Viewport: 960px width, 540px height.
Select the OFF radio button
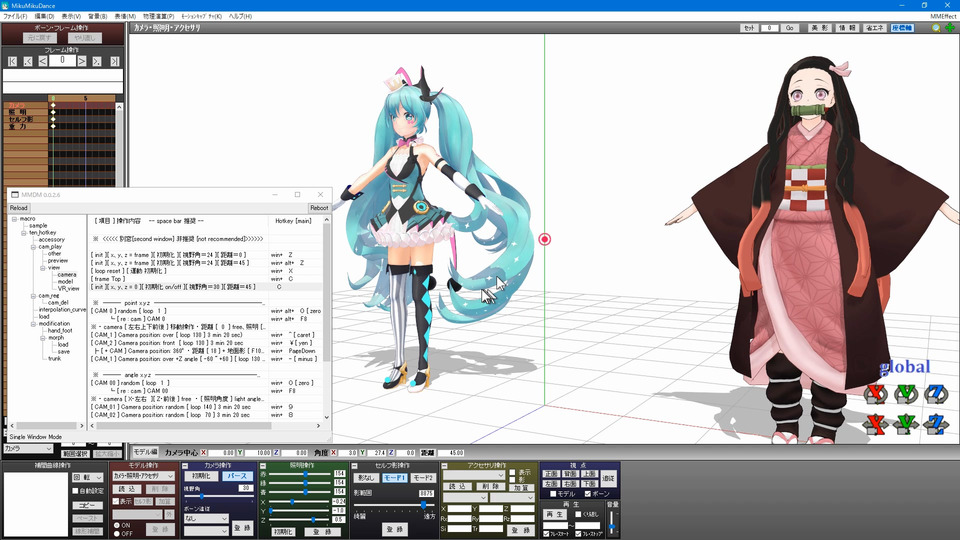[x=117, y=534]
